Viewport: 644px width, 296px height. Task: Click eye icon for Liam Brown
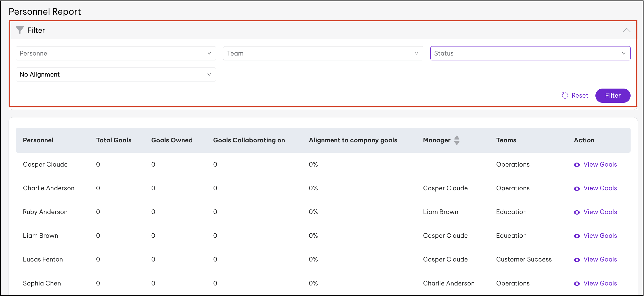(x=577, y=236)
